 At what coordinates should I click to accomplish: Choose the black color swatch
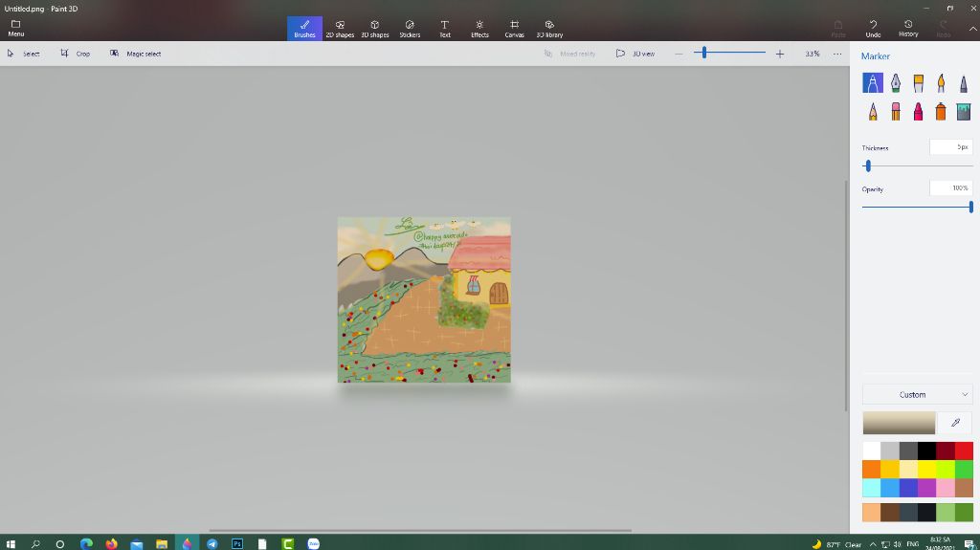coord(926,451)
